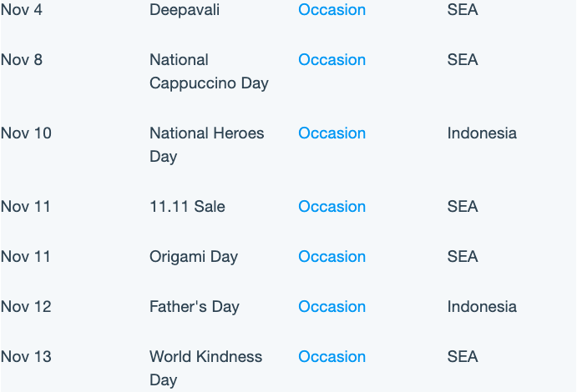
Task: Click the Occasion link for 11.11 Sale
Action: [x=332, y=207]
